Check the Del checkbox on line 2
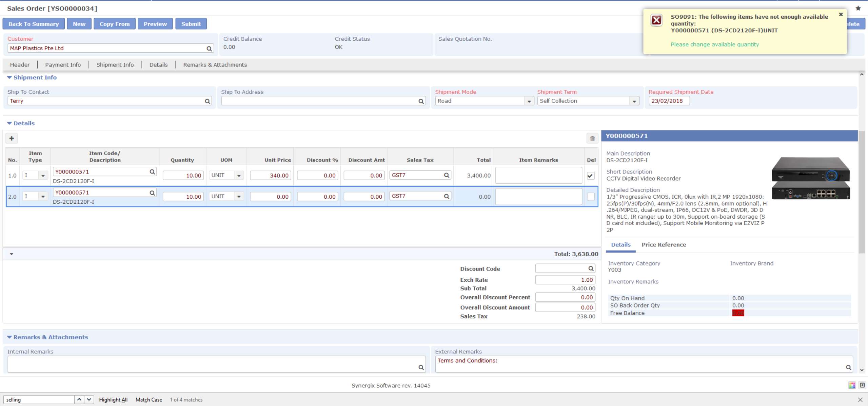The image size is (868, 406). click(x=590, y=197)
